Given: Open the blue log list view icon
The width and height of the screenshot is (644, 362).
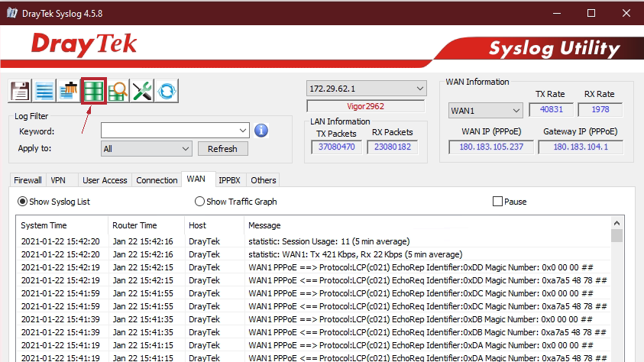Looking at the screenshot, I should coord(44,91).
